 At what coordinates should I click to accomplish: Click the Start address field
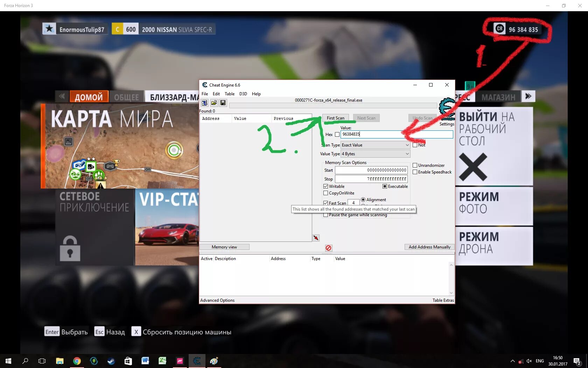[371, 170]
